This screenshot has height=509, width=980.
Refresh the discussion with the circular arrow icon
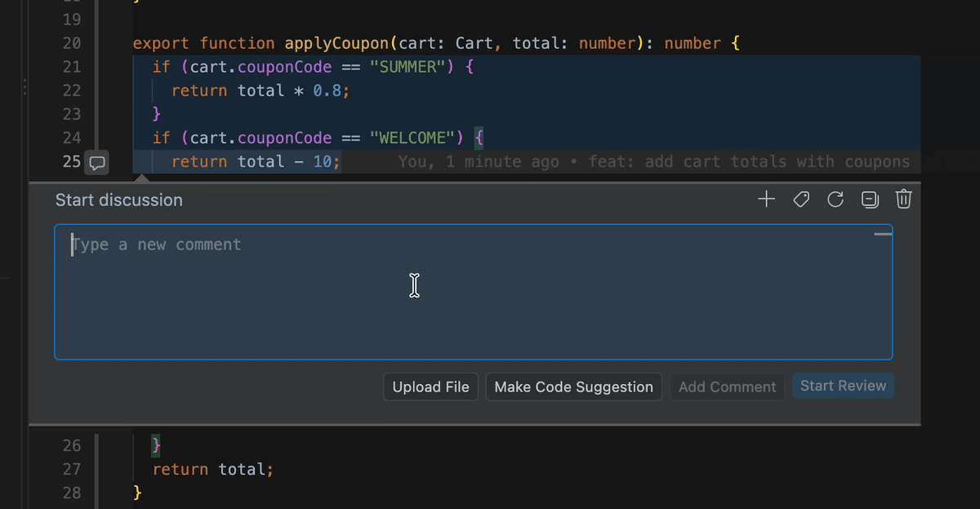pyautogui.click(x=835, y=199)
